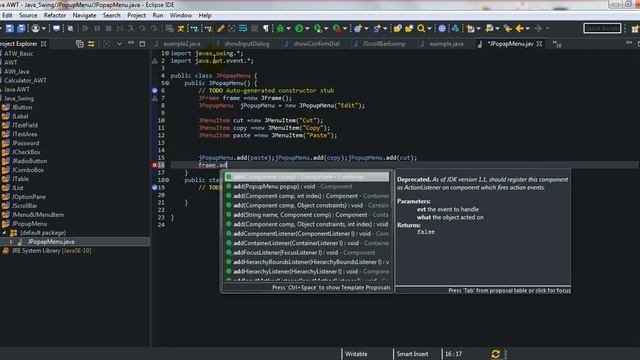Select the JCheckBox folder

26,152
